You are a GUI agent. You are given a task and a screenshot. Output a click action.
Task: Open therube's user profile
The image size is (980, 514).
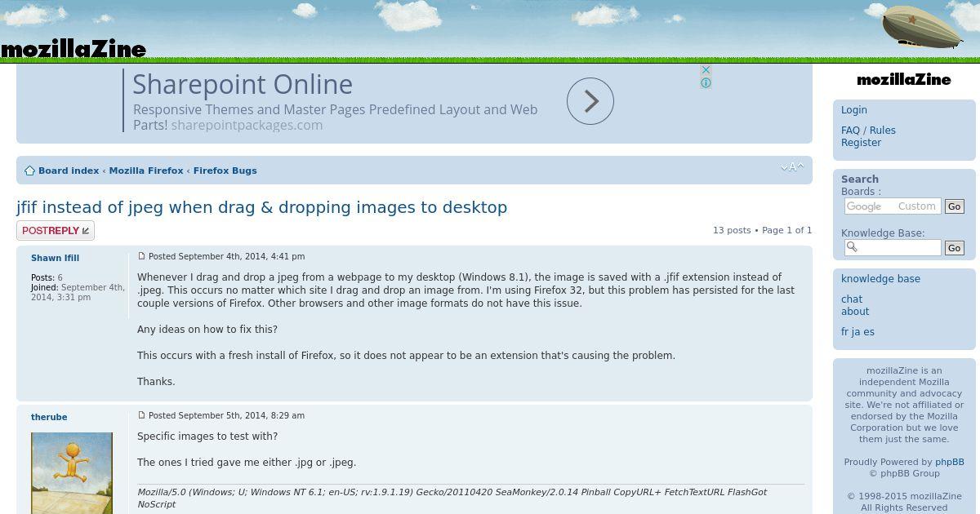pyautogui.click(x=49, y=417)
